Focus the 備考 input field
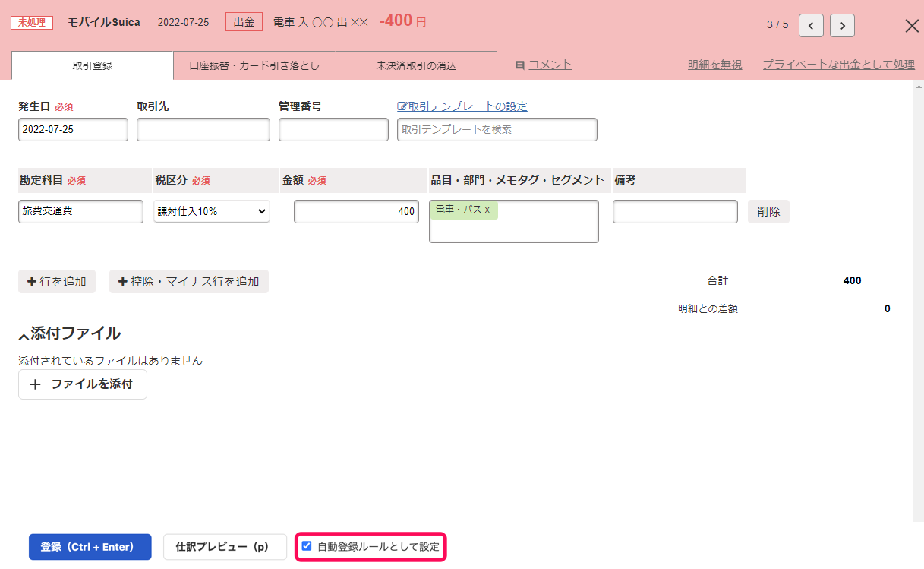Viewport: 924px width, 569px height. (x=675, y=211)
